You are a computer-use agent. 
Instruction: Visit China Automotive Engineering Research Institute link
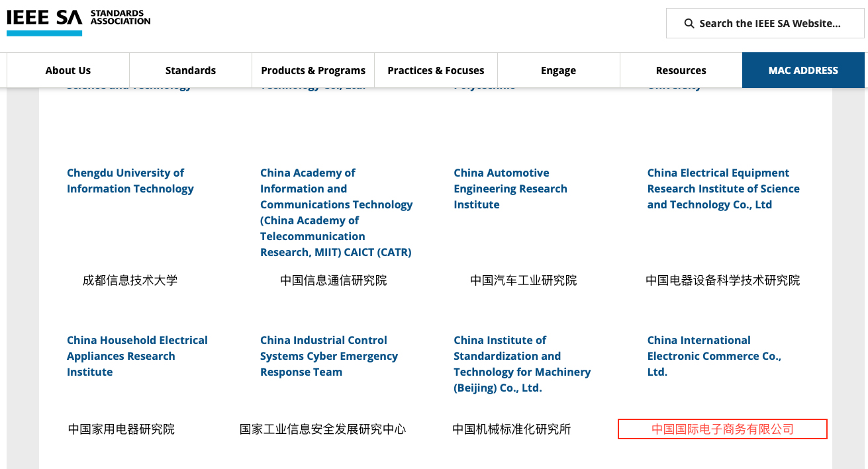(510, 189)
